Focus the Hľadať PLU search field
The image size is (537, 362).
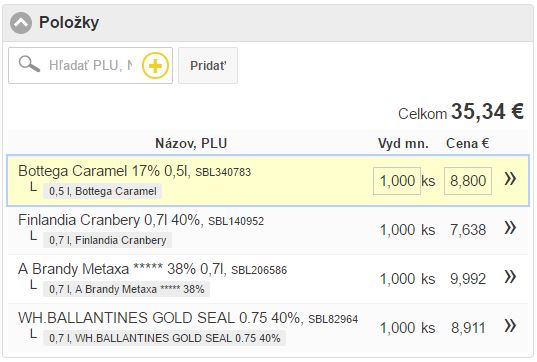[x=90, y=65]
